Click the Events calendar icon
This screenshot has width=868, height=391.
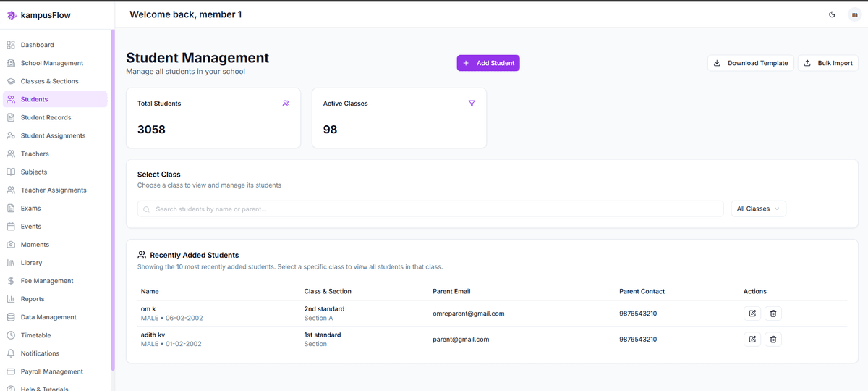point(11,226)
